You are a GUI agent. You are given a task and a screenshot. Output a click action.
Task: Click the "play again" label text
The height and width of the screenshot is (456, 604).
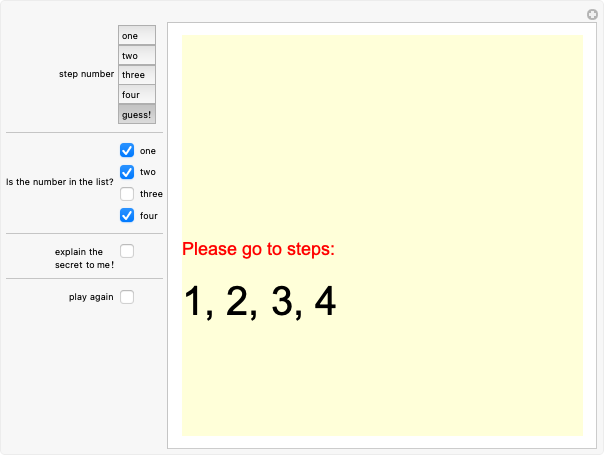(91, 297)
